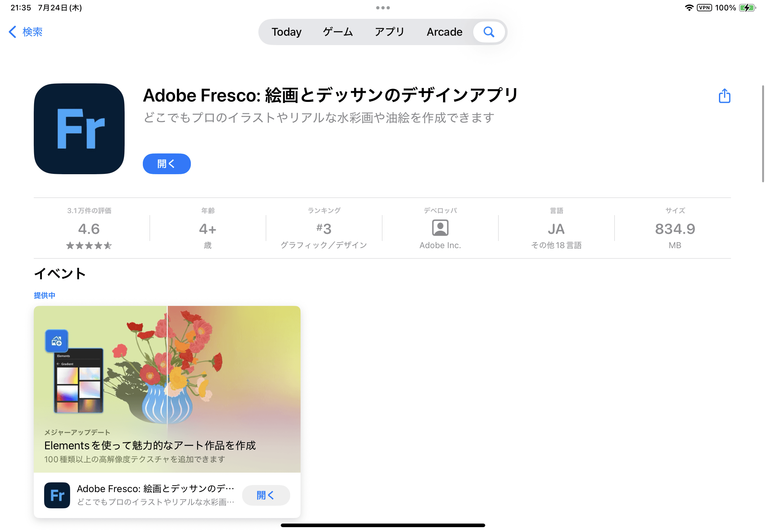This screenshot has height=532, width=766.
Task: Tap the back chevron labeled 検索
Action: coord(26,32)
